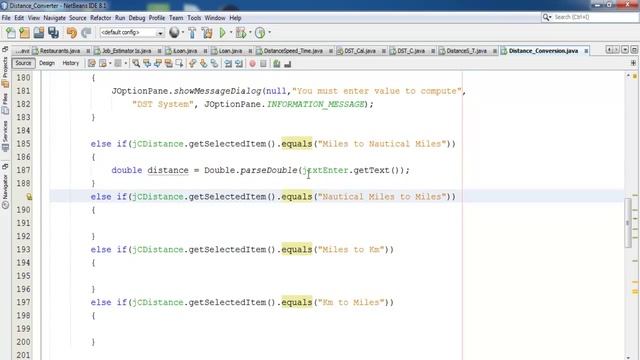Switch to the DST_C.java tab
This screenshot has width=640, height=360.
411,51
